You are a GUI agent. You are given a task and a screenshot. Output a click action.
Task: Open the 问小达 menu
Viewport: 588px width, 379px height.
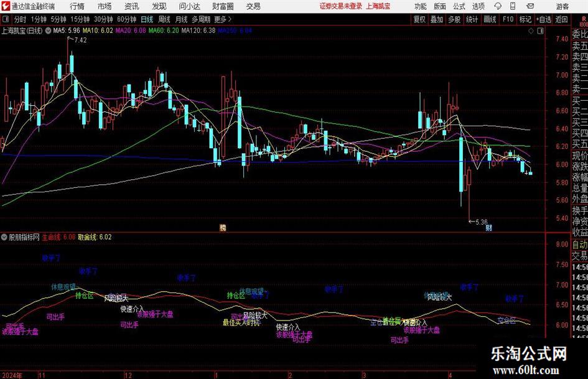click(189, 6)
